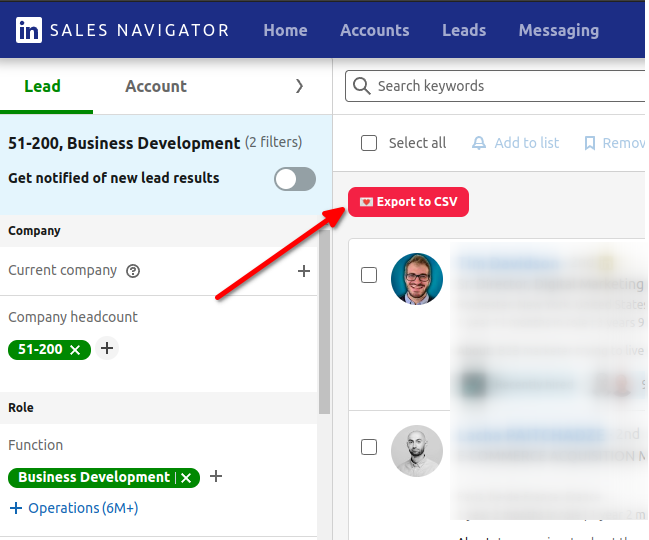Screen dimensions: 649x540
Task: Switch to the Account filters tab
Action: coord(156,86)
